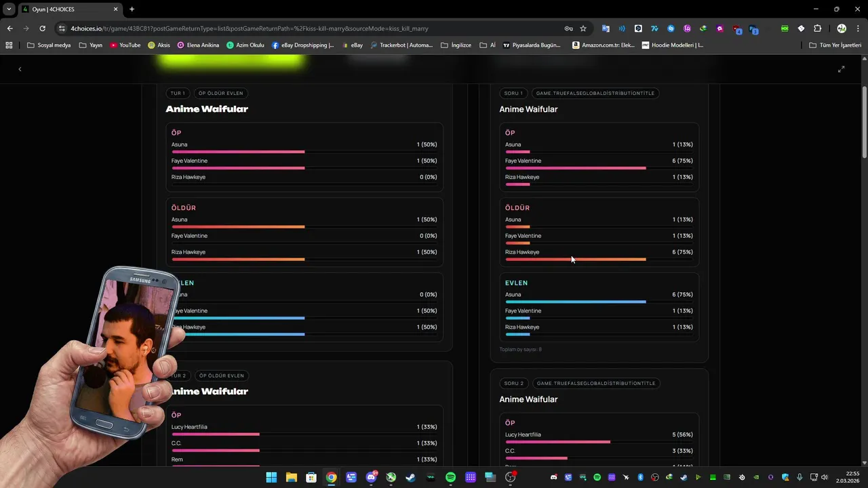Reload the current page
Screen dimensions: 868x488
click(x=42, y=28)
